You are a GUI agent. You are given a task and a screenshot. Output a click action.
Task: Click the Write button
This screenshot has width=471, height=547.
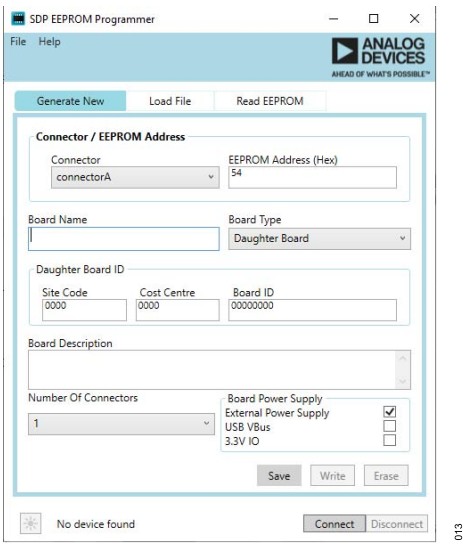pyautogui.click(x=332, y=475)
